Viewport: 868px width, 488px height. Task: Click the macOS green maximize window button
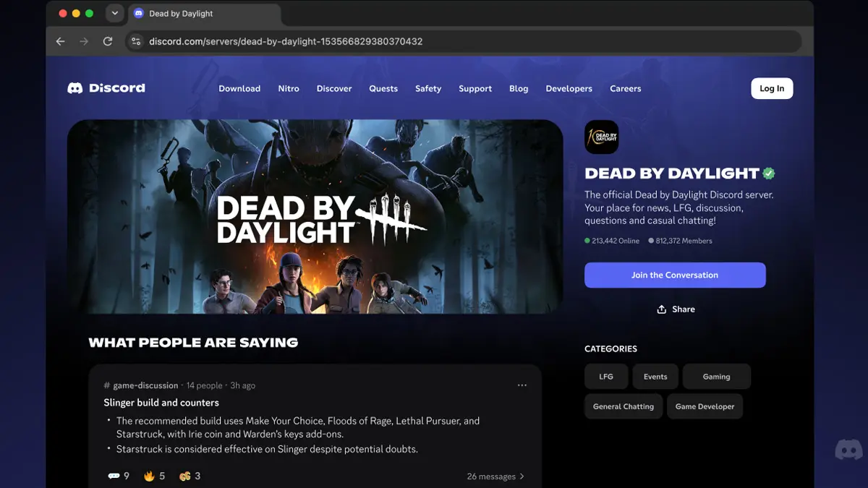coord(89,14)
